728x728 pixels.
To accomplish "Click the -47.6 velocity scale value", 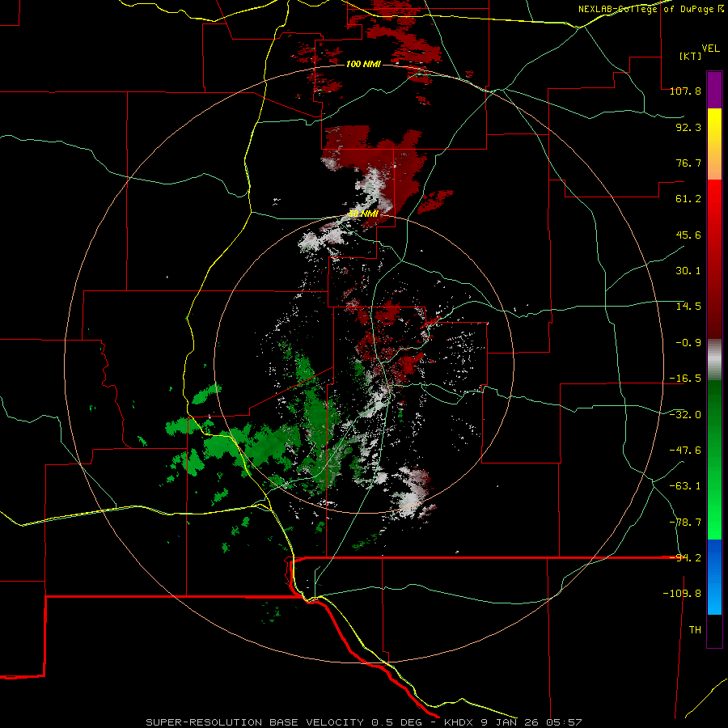I will click(x=685, y=451).
